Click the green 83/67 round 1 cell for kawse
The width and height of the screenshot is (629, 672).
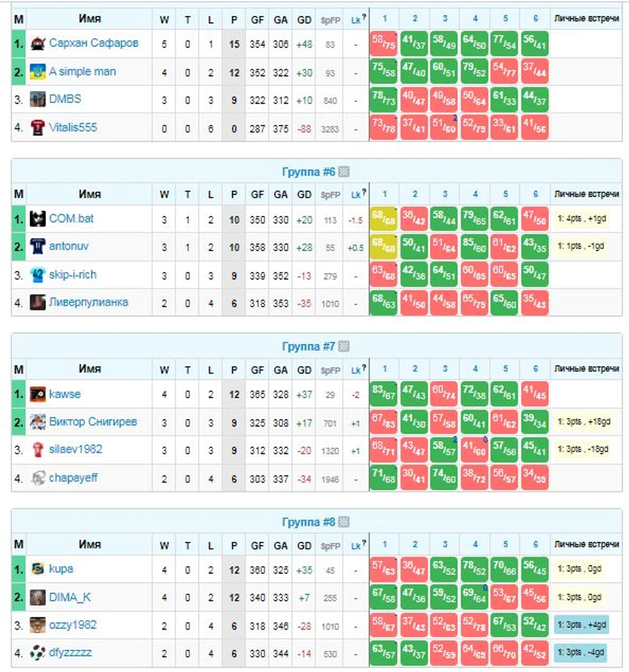(x=383, y=394)
